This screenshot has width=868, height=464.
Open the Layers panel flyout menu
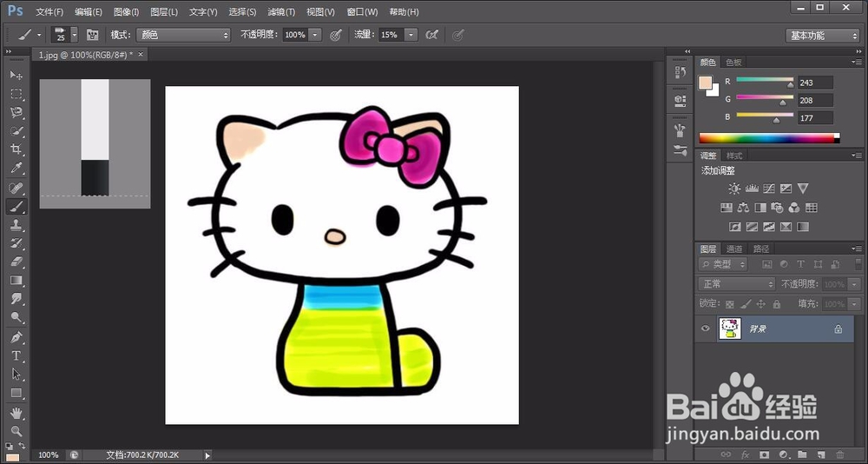(858, 249)
